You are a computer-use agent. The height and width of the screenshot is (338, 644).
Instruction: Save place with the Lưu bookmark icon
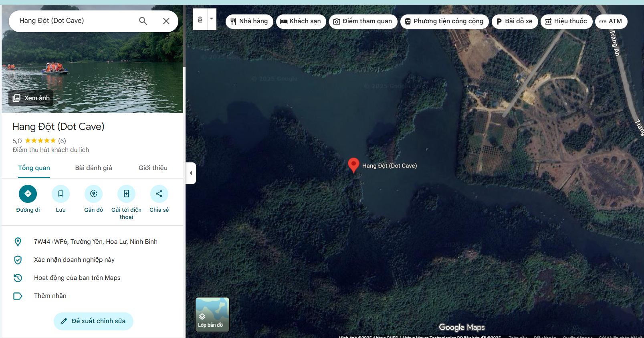click(61, 194)
